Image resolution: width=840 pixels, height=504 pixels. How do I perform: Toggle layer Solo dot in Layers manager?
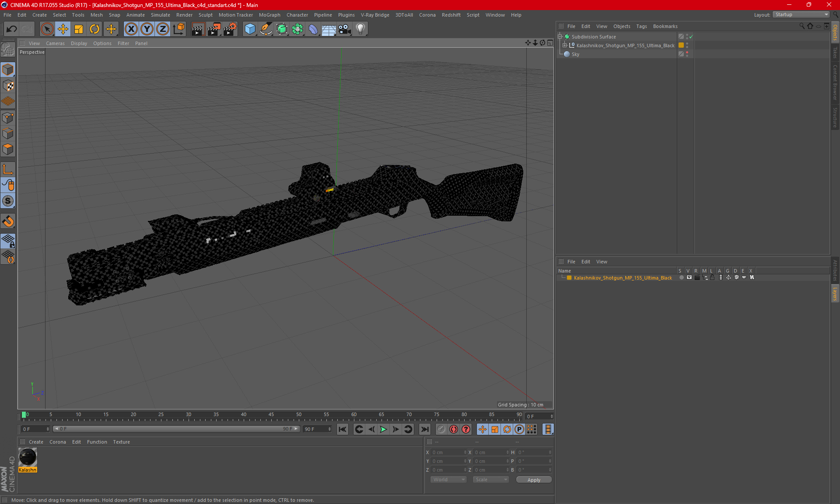[681, 277]
